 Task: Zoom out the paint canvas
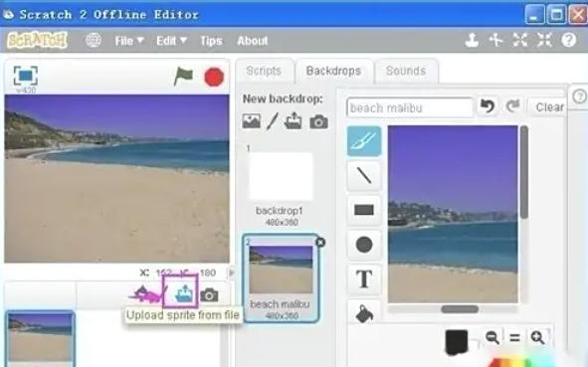coord(492,337)
